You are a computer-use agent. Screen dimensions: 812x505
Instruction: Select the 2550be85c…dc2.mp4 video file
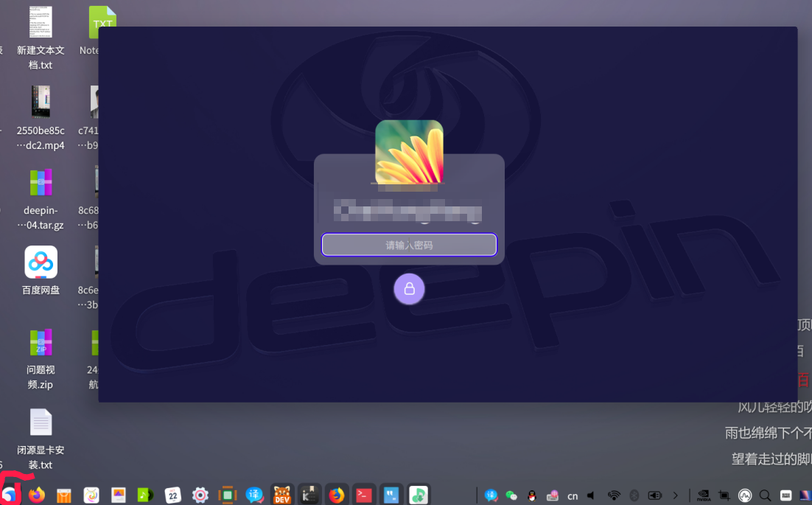coord(41,117)
